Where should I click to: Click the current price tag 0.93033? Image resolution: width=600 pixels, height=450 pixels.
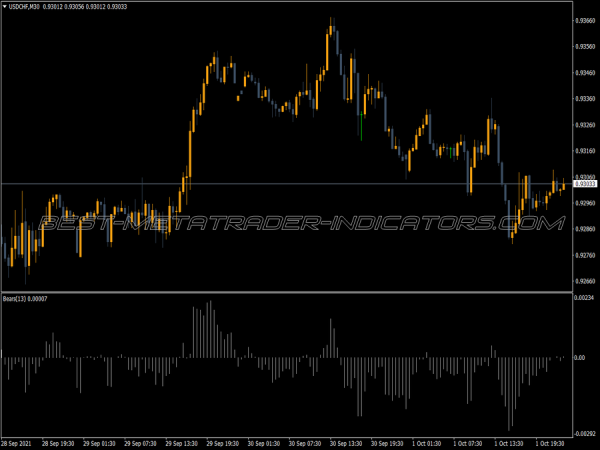pyautogui.click(x=585, y=184)
